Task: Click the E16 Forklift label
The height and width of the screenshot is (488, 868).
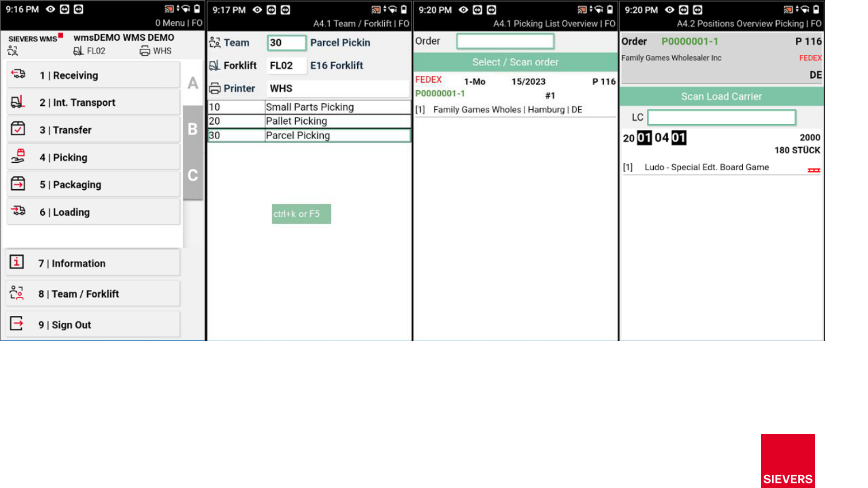Action: coord(336,66)
